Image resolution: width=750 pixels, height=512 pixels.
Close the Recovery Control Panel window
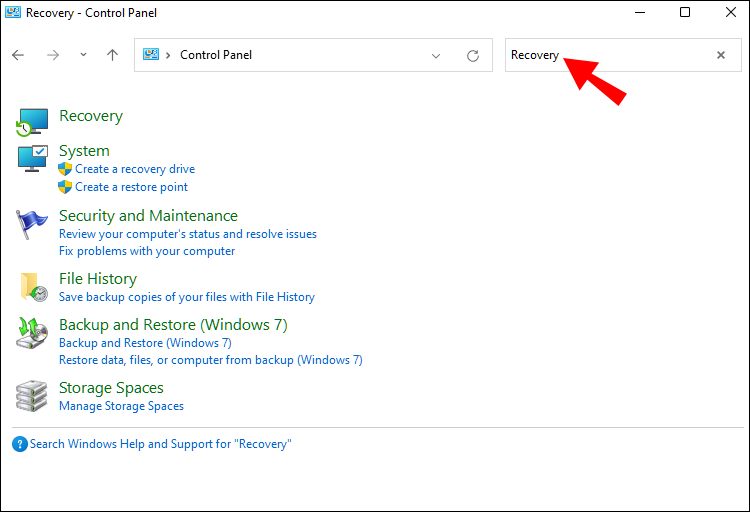coord(730,12)
